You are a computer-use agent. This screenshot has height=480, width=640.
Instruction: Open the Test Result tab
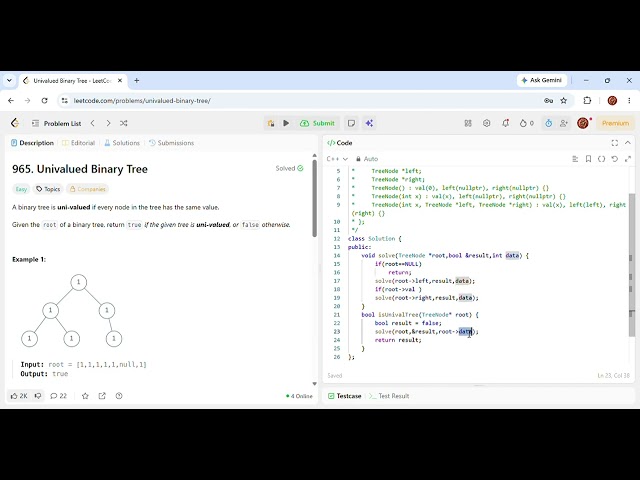tap(389, 396)
